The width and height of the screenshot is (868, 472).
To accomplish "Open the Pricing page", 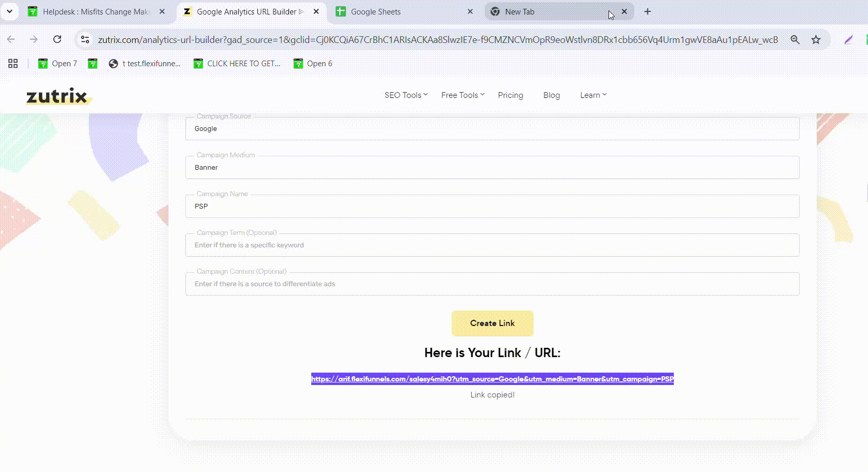I will click(x=511, y=95).
